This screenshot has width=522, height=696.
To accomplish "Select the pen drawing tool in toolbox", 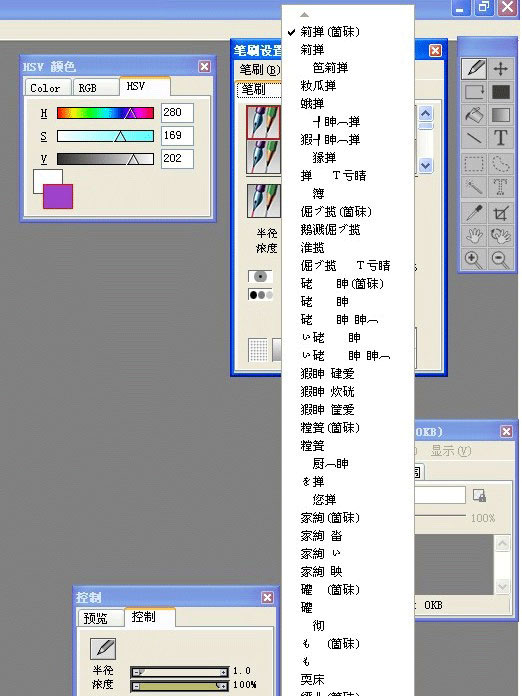I will tap(474, 69).
